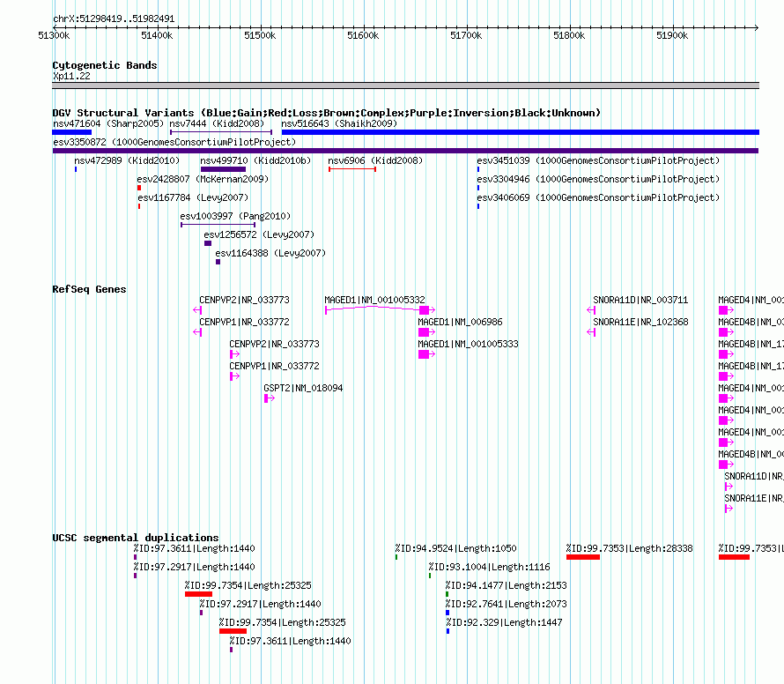
Task: Open gene MAGED1|NM_001005333 label
Action: point(468,344)
